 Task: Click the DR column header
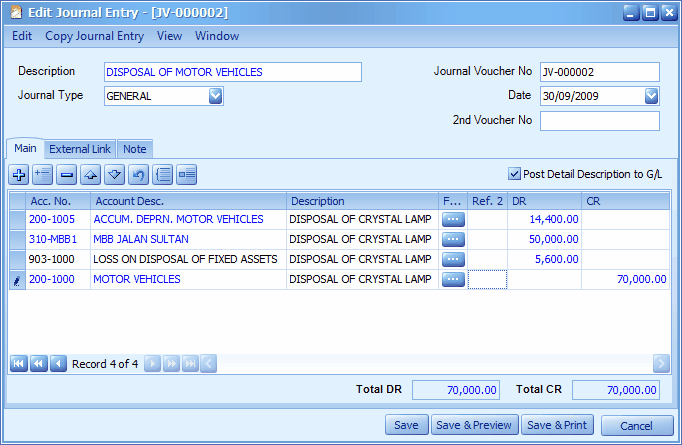(544, 201)
